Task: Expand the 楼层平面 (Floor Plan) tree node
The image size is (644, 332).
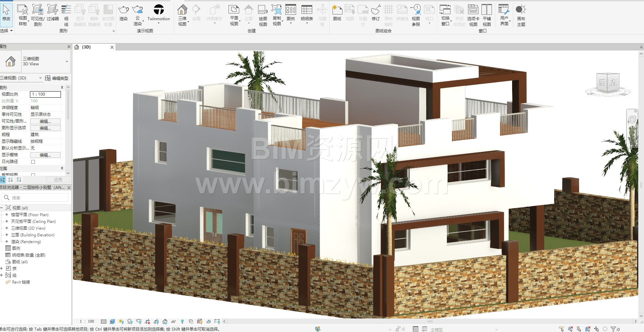Action: (x=7, y=214)
